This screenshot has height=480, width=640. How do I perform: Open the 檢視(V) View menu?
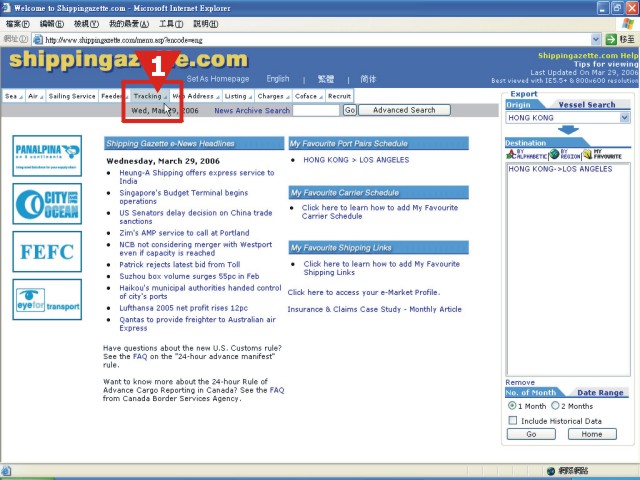coord(86,24)
